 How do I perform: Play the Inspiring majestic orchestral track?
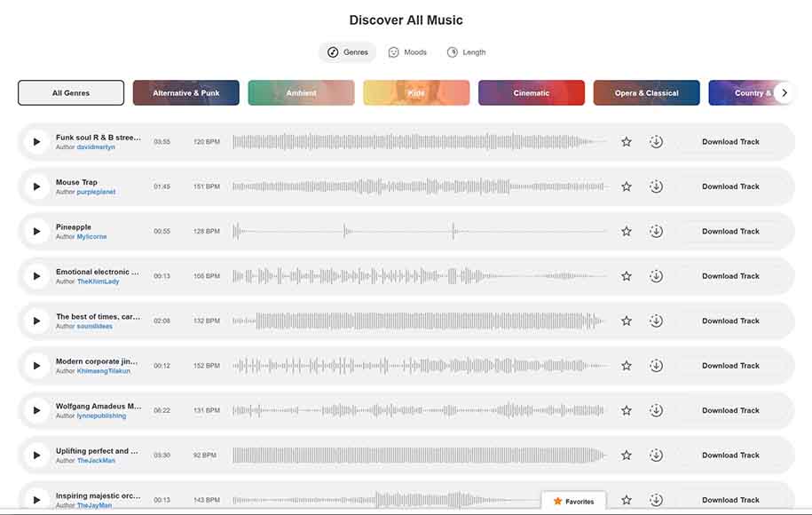coord(36,500)
